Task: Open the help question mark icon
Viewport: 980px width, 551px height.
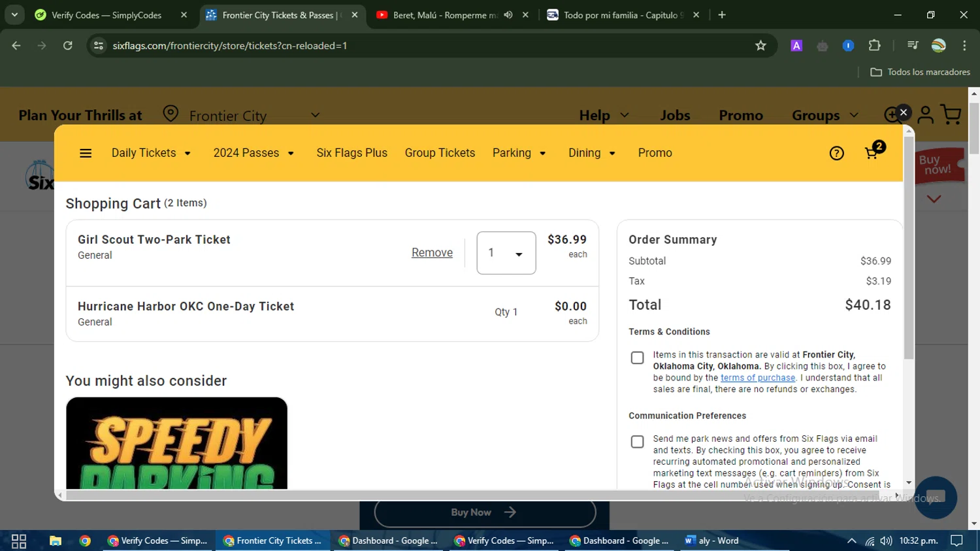Action: pos(836,153)
